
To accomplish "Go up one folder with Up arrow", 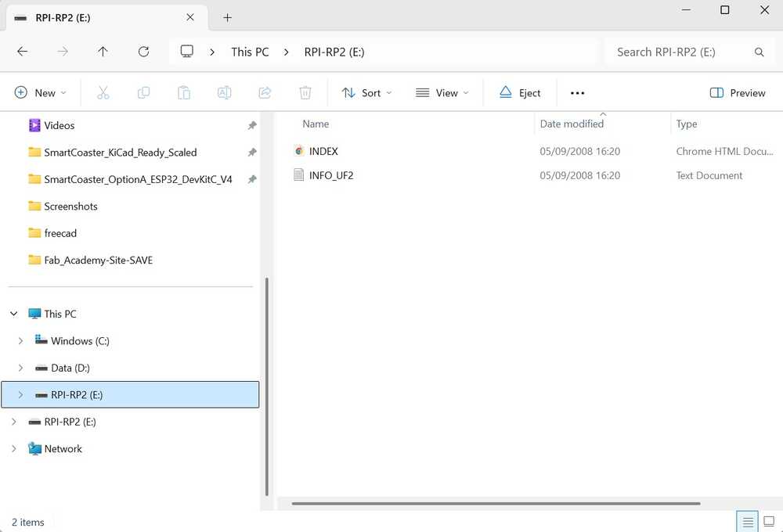I will [x=103, y=52].
